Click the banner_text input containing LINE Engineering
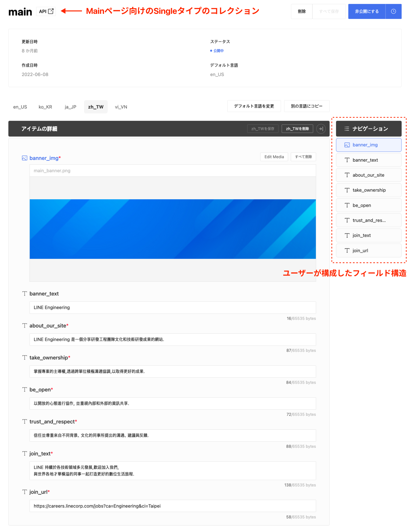Viewport: 410px width, 532px height. pos(173,308)
